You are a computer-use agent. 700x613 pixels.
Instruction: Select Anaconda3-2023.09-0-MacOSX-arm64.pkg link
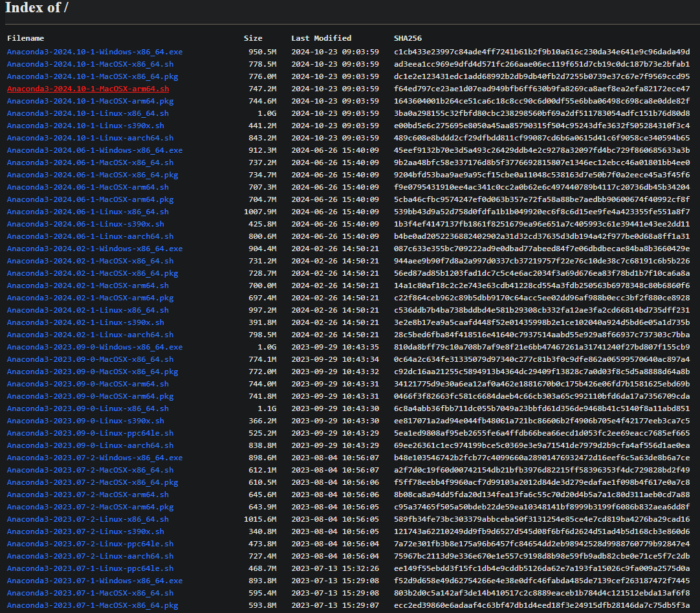tap(90, 396)
